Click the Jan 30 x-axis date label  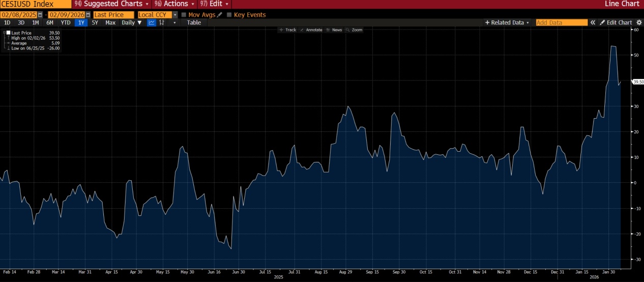[609, 272]
